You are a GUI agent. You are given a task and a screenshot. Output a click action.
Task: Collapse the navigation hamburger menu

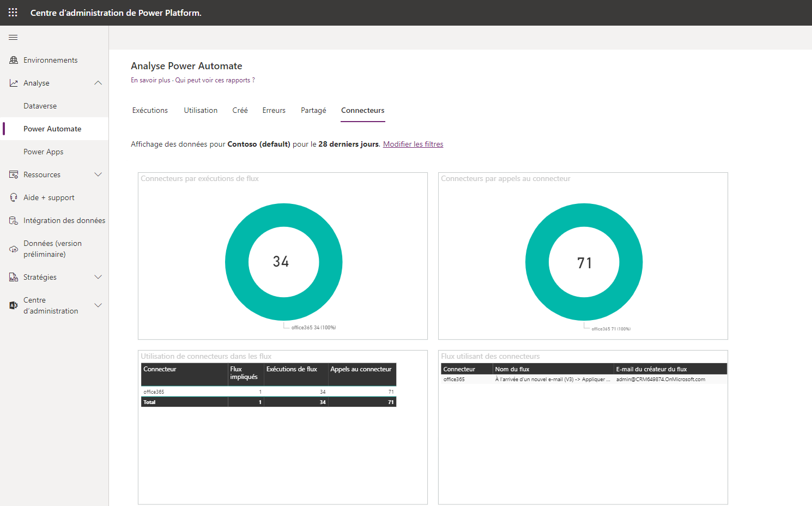click(13, 38)
